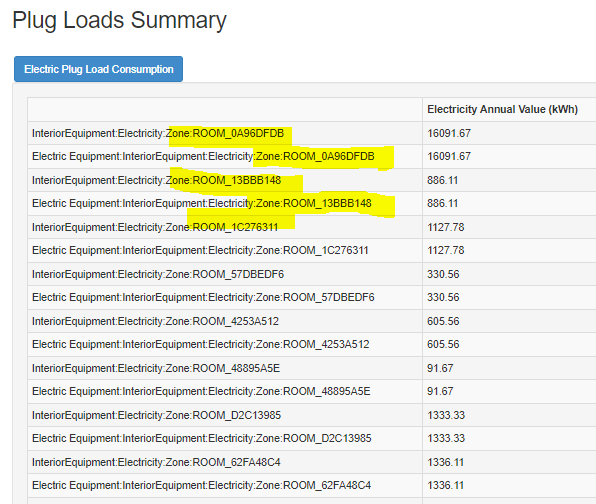Image resolution: width=596 pixels, height=504 pixels.
Task: Select the Plug Loads Summary heading
Action: [x=119, y=21]
